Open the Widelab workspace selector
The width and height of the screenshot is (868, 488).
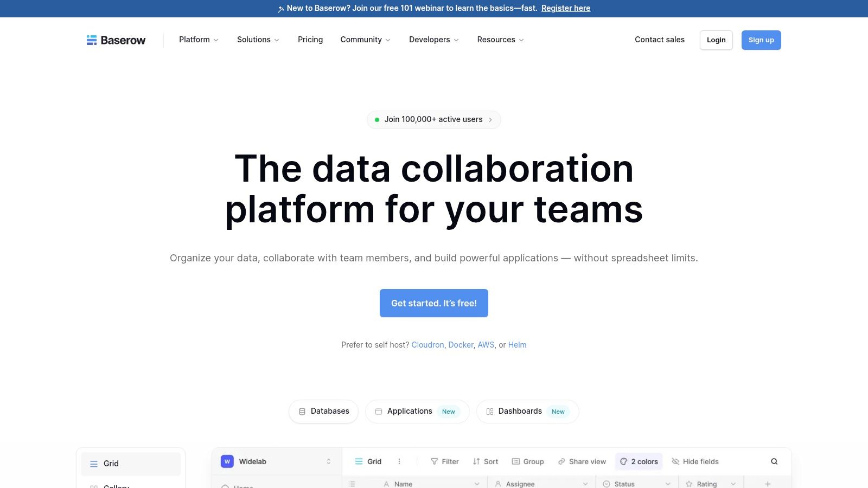pyautogui.click(x=276, y=461)
